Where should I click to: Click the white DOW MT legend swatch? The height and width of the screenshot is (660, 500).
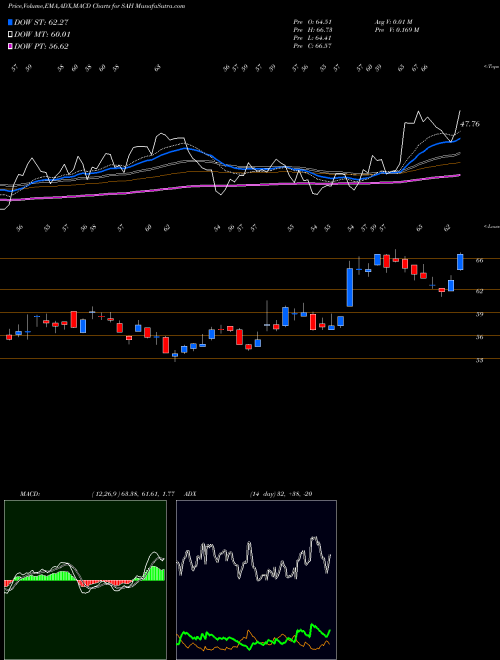pyautogui.click(x=10, y=35)
